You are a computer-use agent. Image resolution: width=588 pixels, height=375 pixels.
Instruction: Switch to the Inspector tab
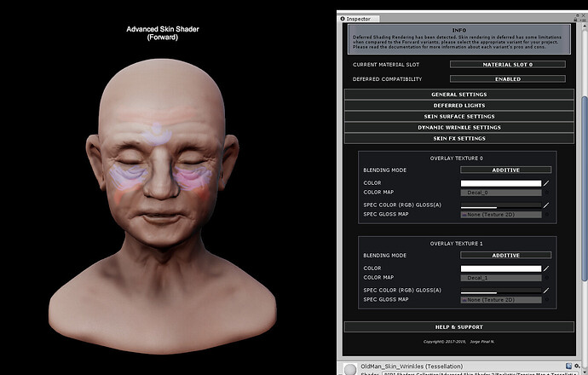click(x=359, y=19)
